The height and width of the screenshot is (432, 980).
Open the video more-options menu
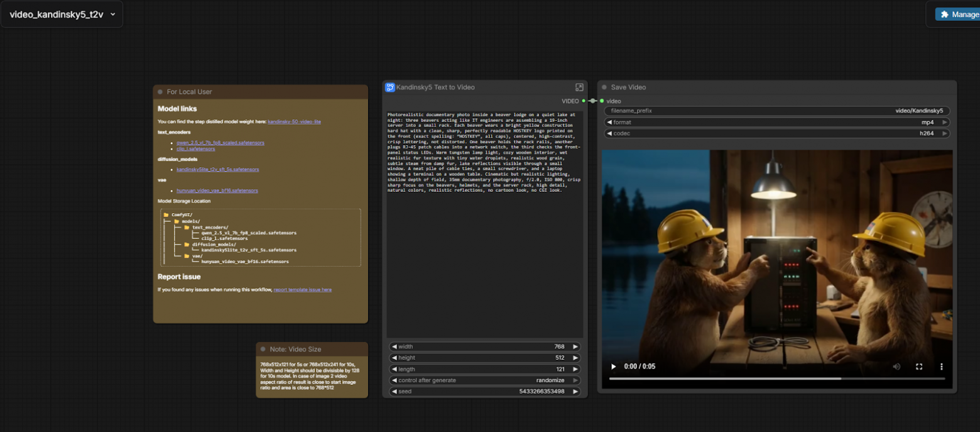[941, 367]
